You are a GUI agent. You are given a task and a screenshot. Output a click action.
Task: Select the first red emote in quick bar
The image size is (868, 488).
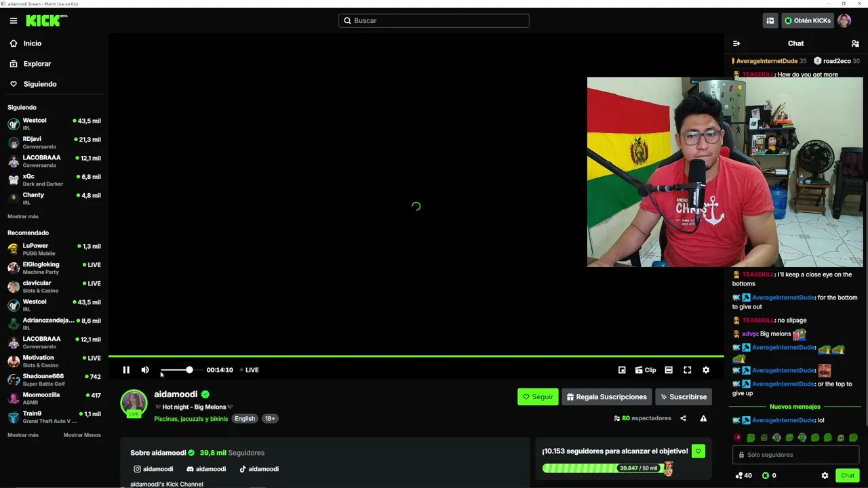click(738, 438)
